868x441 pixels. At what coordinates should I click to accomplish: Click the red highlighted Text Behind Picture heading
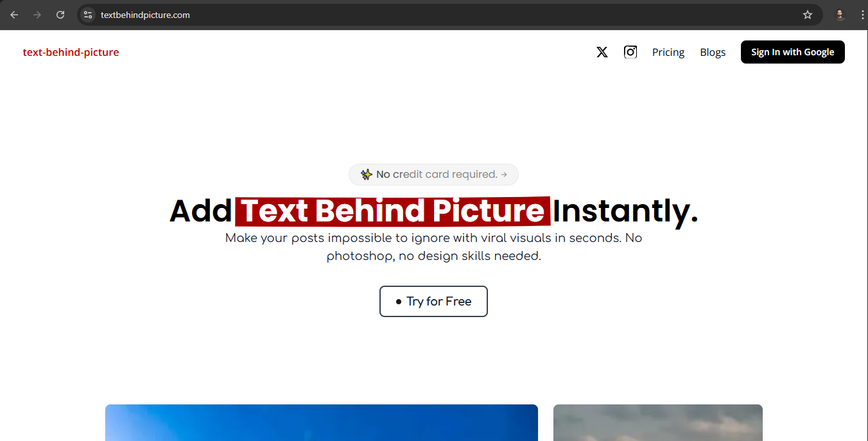pos(392,211)
